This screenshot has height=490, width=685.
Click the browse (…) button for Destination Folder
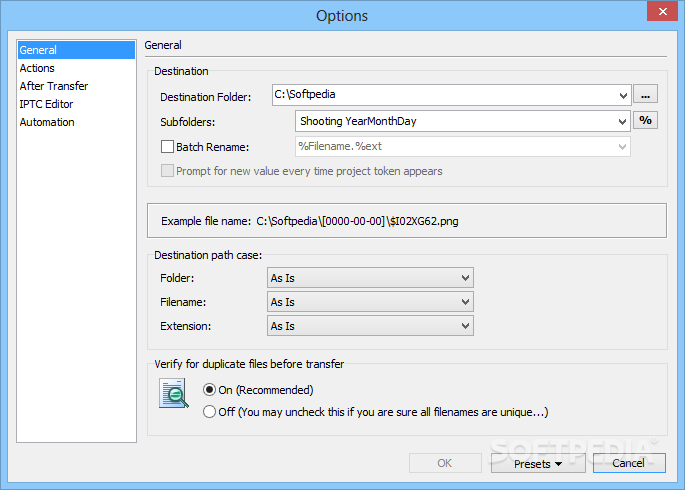[x=645, y=94]
